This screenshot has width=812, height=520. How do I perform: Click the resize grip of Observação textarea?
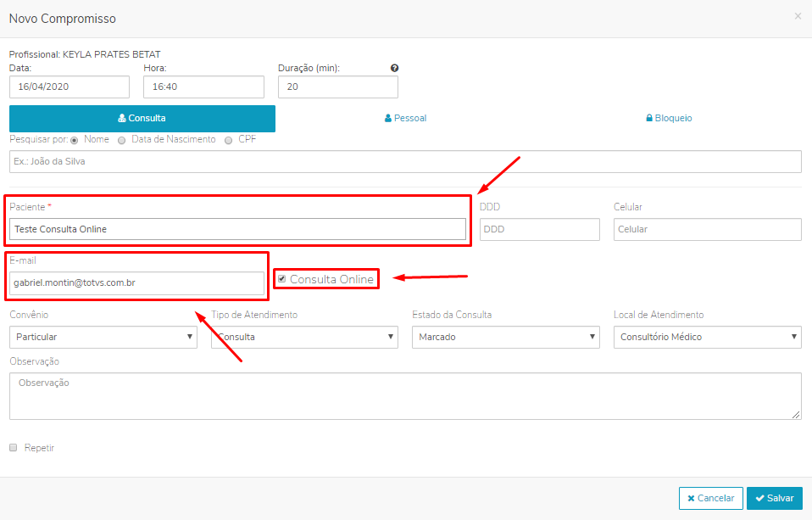796,414
